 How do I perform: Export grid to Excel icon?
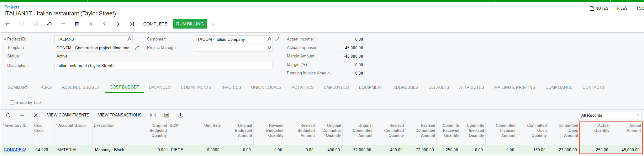click(x=166, y=115)
